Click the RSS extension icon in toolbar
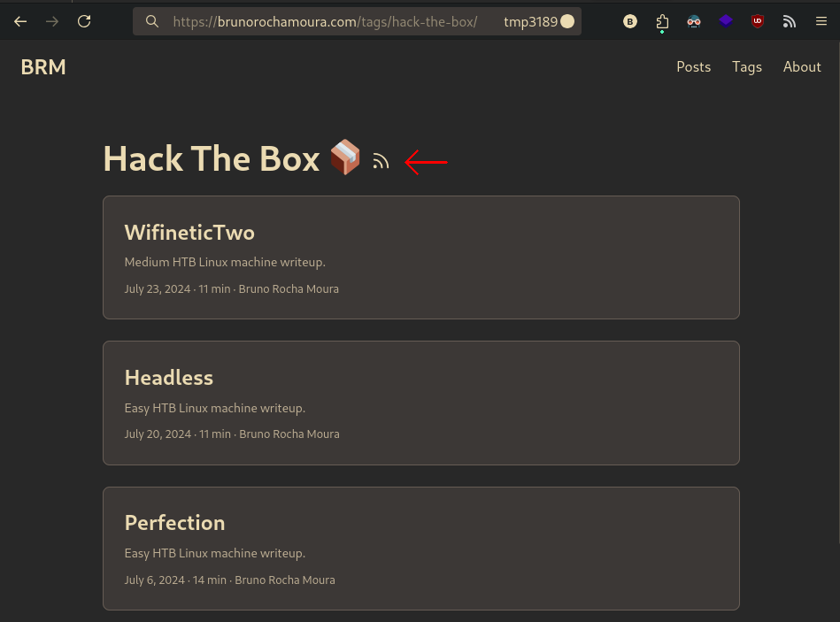The width and height of the screenshot is (840, 622). point(790,21)
